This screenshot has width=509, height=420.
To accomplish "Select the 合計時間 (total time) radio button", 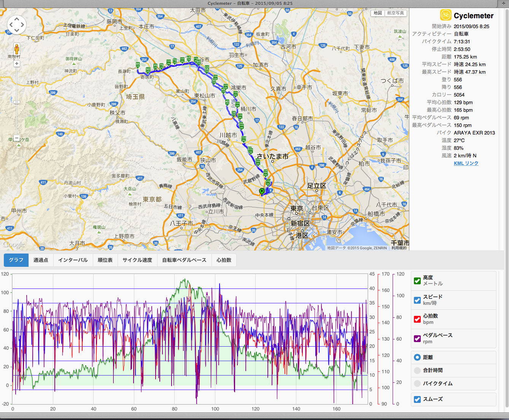I will [417, 370].
